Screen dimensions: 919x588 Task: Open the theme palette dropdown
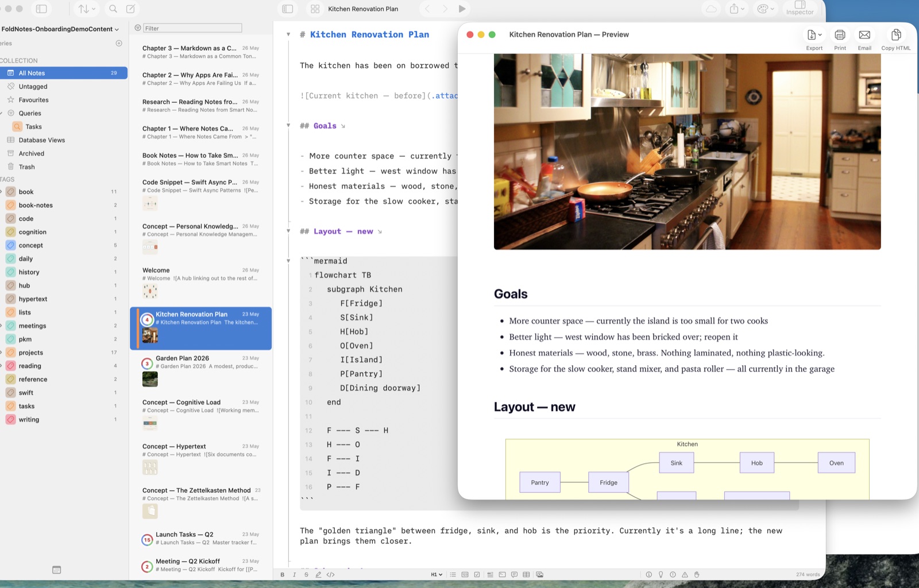click(766, 9)
